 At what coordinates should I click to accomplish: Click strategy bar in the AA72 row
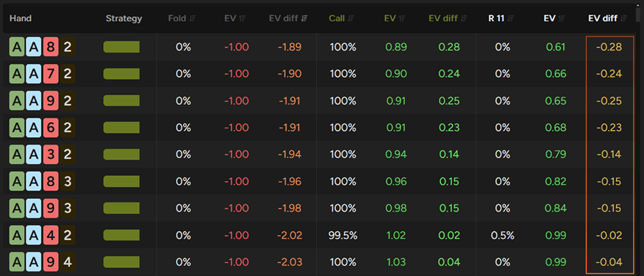tap(122, 74)
